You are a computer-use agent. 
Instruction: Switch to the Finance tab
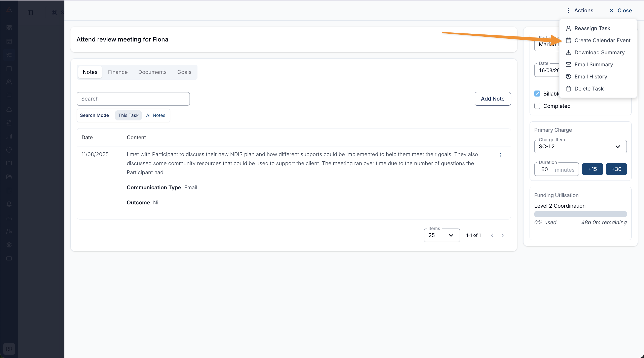click(118, 72)
